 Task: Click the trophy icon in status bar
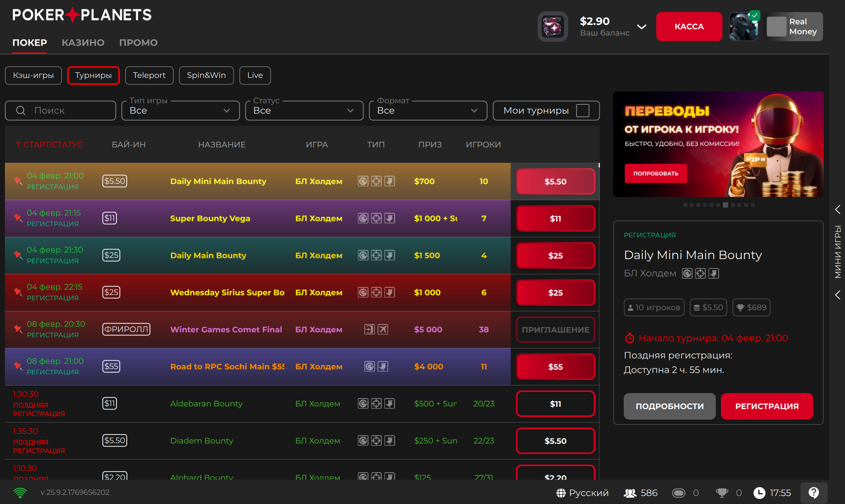point(722,493)
